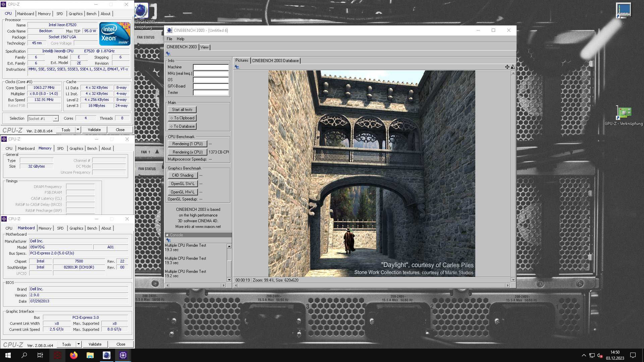644x362 pixels.
Task: Open the File menu in CINEBENCH
Action: (169, 39)
